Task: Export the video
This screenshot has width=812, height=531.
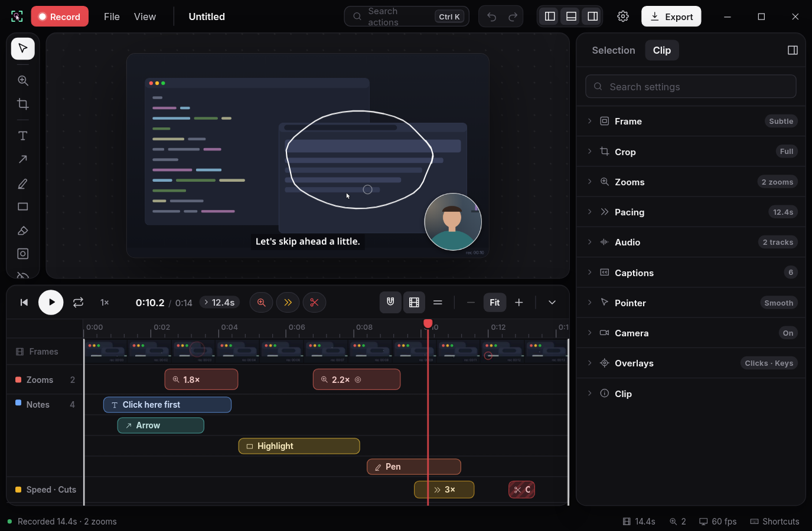Action: click(671, 17)
